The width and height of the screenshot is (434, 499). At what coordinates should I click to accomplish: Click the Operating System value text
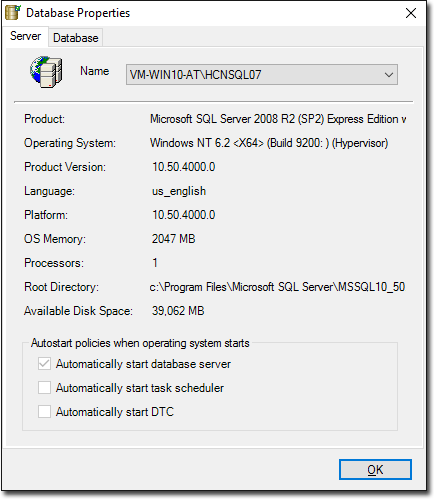click(269, 143)
